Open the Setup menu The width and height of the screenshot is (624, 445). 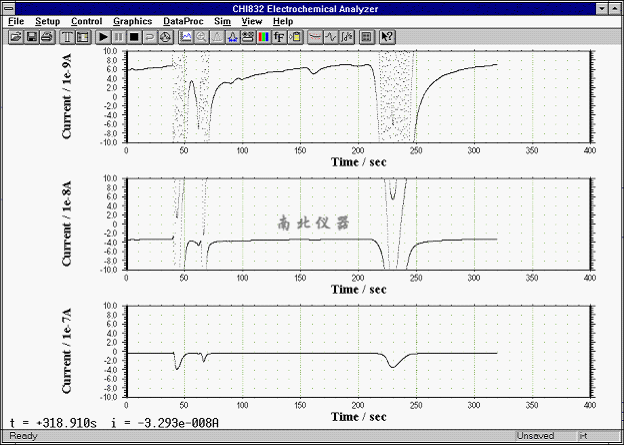click(47, 21)
